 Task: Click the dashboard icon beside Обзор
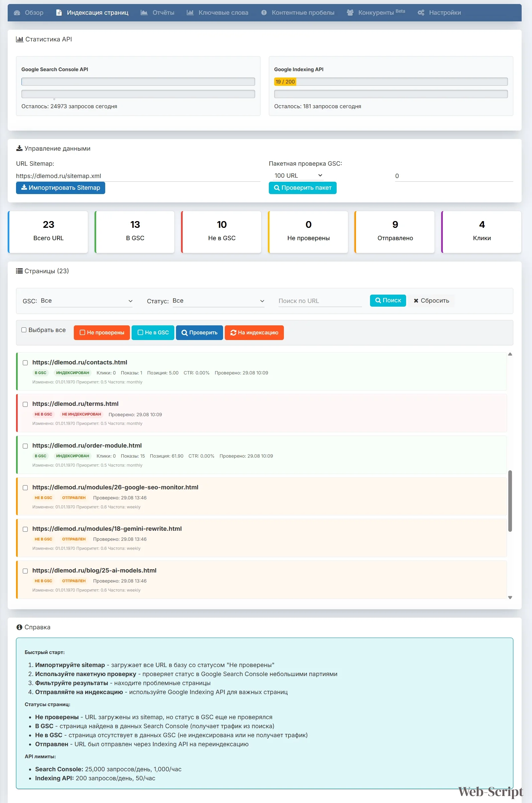(17, 13)
